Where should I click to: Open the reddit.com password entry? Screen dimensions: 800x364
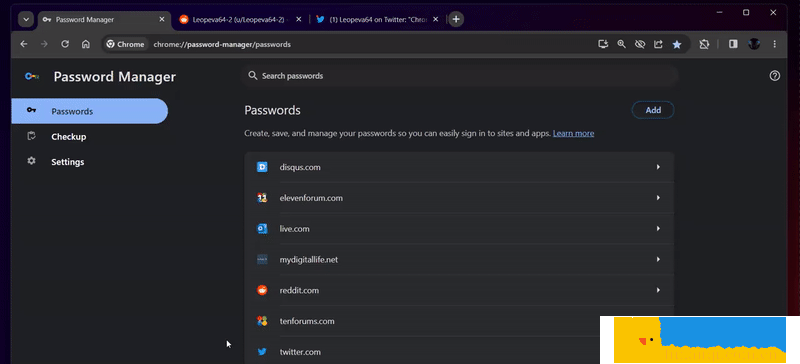(459, 290)
